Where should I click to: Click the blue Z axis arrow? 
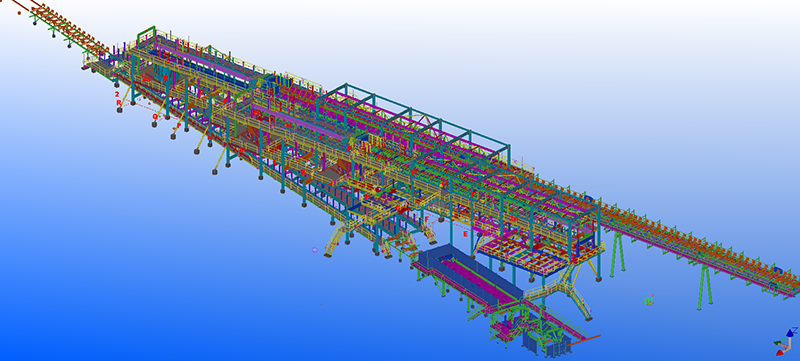tap(790, 333)
